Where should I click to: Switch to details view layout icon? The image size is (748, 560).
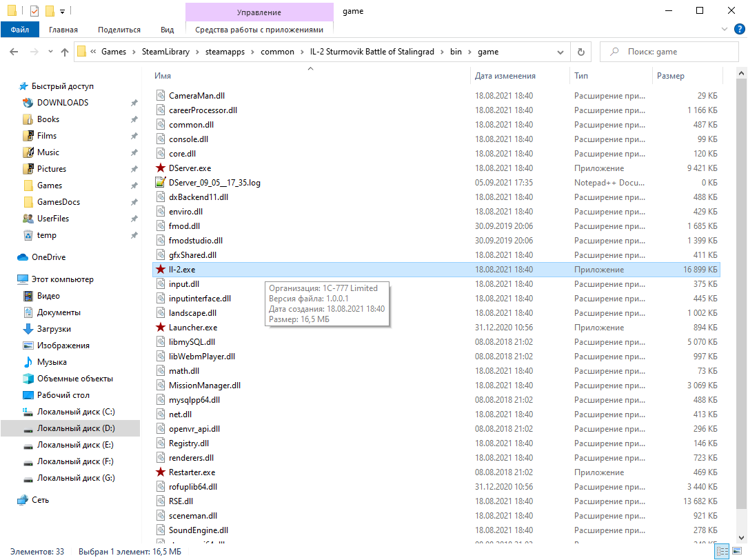[722, 552]
